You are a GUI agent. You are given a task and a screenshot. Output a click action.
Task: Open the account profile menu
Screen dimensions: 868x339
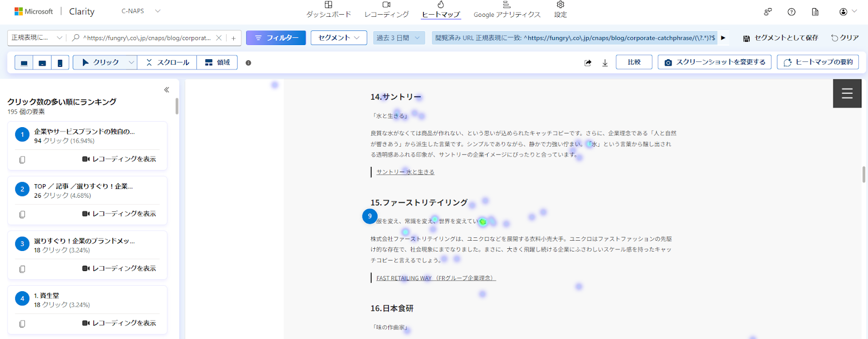847,11
